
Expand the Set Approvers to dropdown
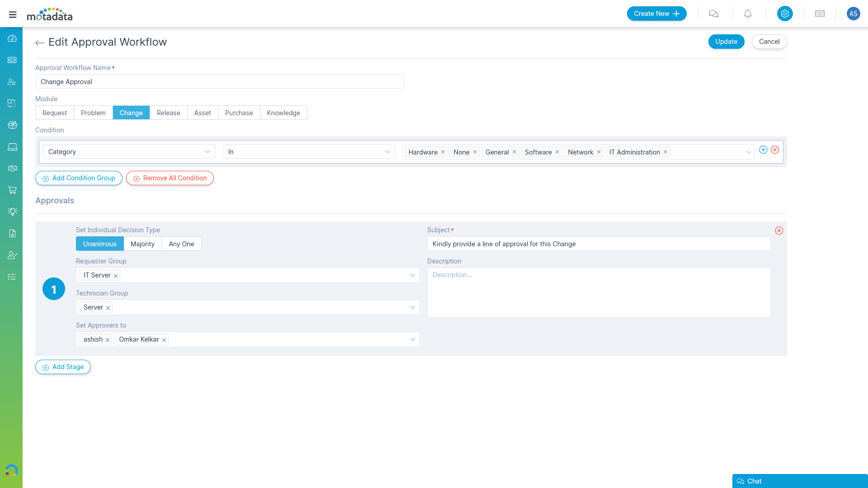pos(413,339)
